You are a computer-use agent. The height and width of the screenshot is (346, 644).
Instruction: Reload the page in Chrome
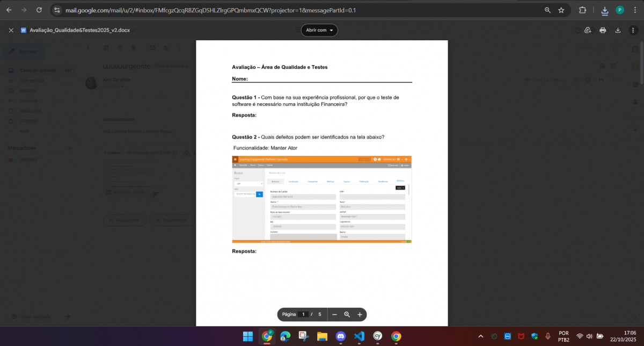click(39, 10)
